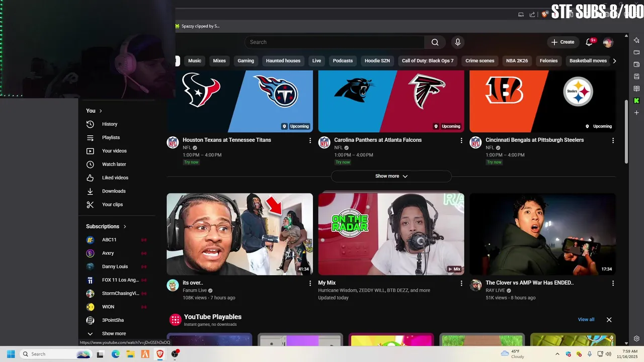Open OBS Studio from the taskbar
The width and height of the screenshot is (644, 362).
[x=175, y=354]
